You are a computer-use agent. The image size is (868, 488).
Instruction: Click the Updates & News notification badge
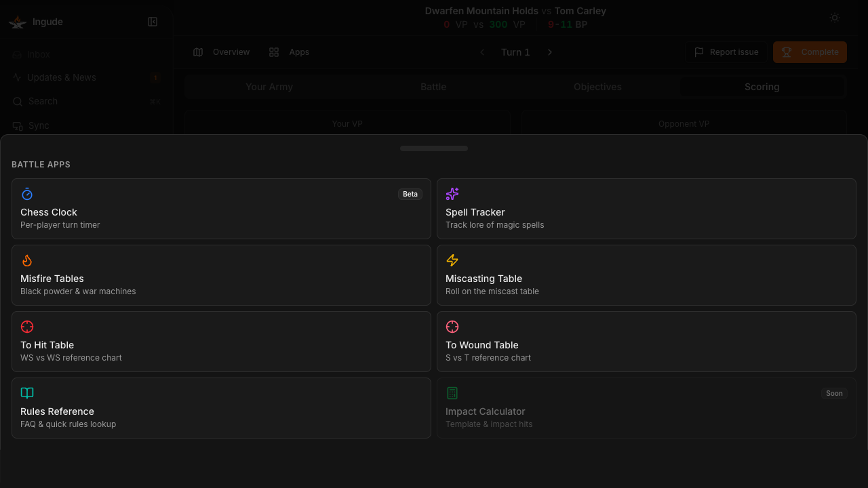tap(155, 78)
